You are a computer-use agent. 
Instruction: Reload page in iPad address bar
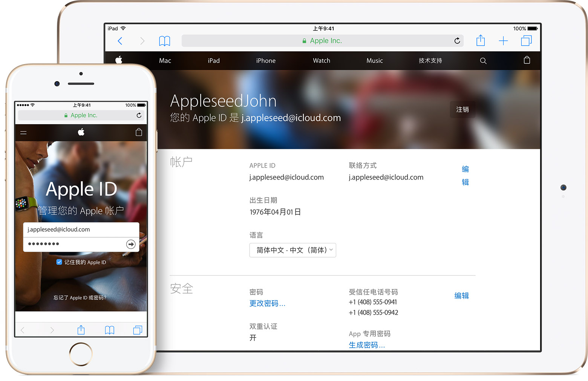457,41
